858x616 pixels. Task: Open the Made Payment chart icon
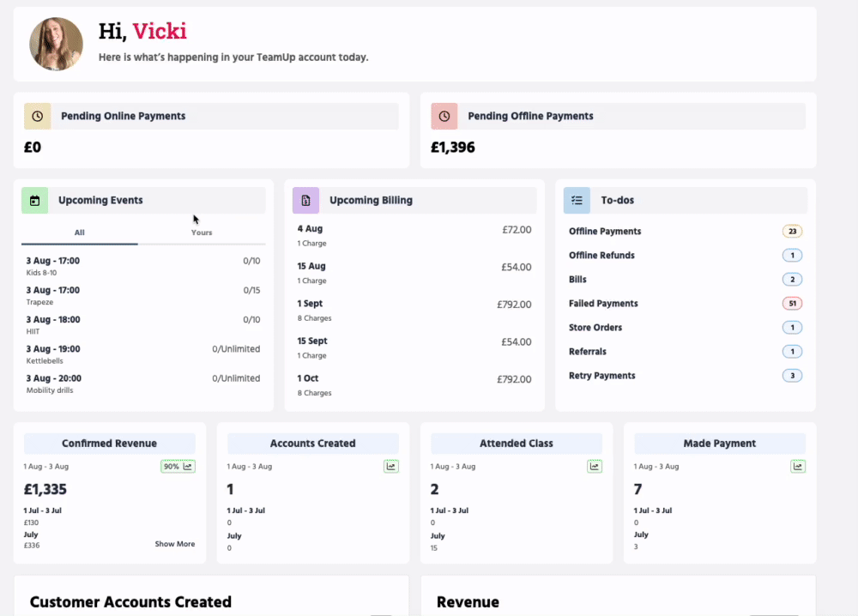click(798, 467)
